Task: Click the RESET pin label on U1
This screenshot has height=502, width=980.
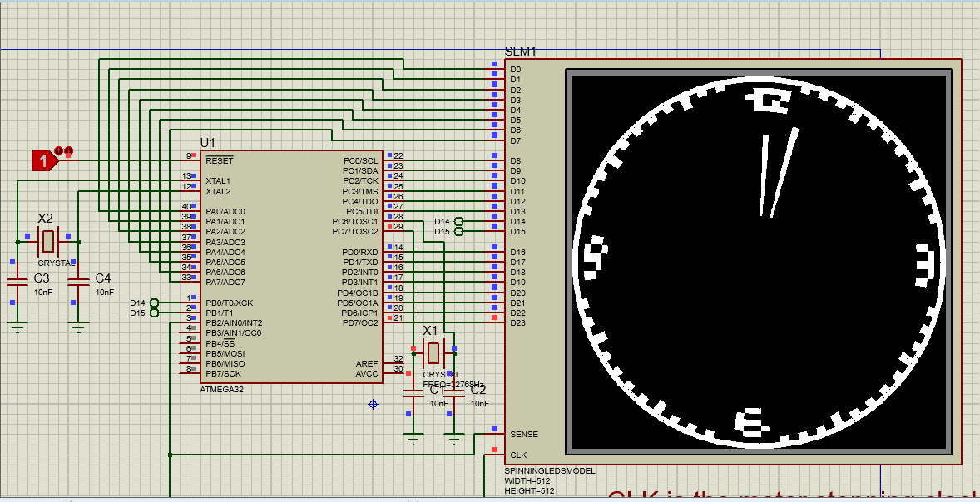Action: pyautogui.click(x=220, y=160)
